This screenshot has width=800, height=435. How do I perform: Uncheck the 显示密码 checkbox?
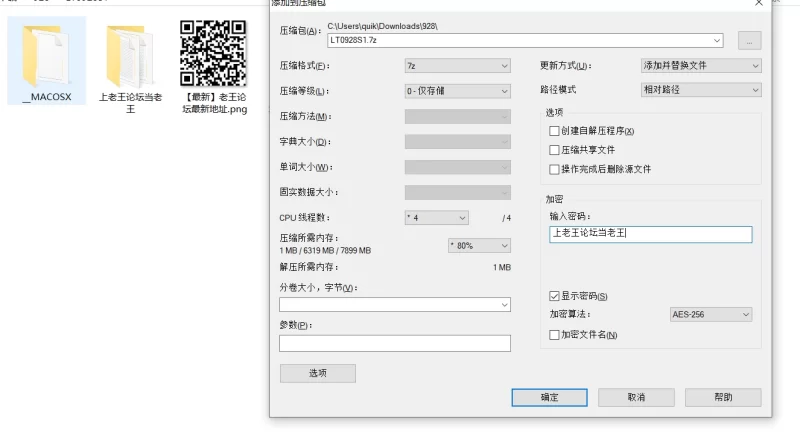point(555,297)
